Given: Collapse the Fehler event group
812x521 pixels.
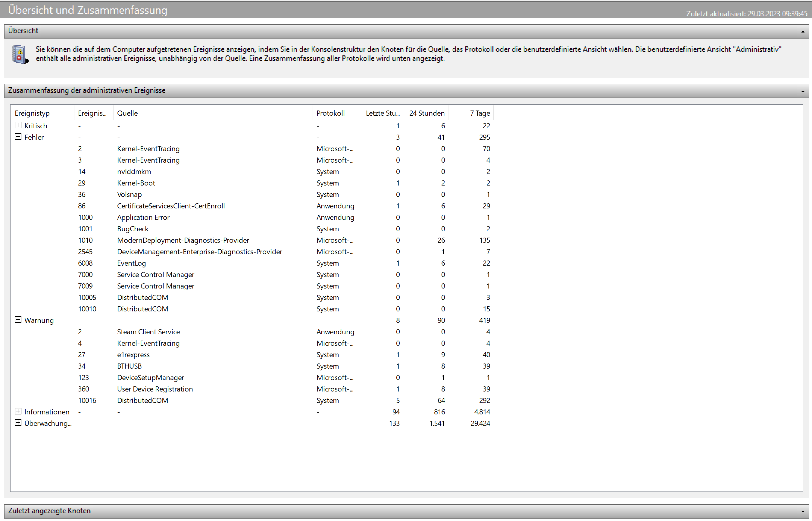Looking at the screenshot, I should (x=18, y=137).
